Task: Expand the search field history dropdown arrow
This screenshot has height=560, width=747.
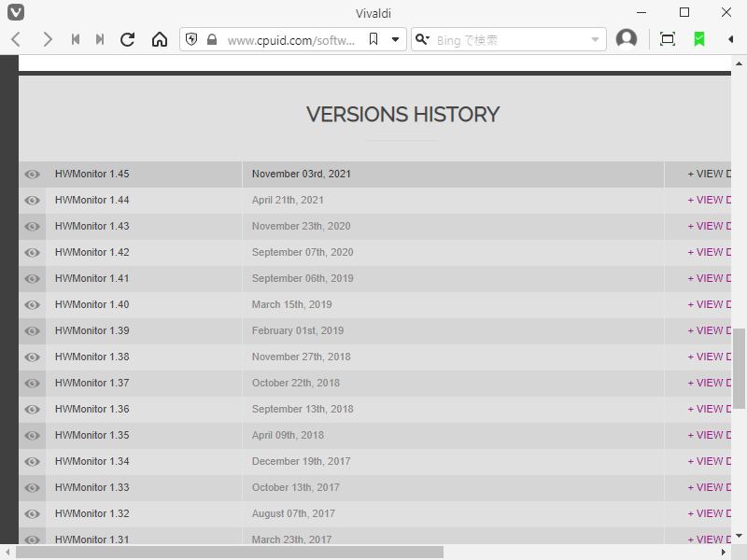Action: 595,39
